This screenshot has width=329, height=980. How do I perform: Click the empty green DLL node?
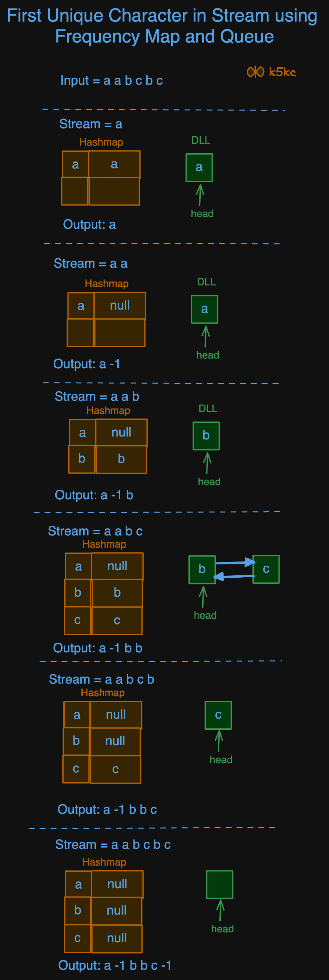(220, 885)
